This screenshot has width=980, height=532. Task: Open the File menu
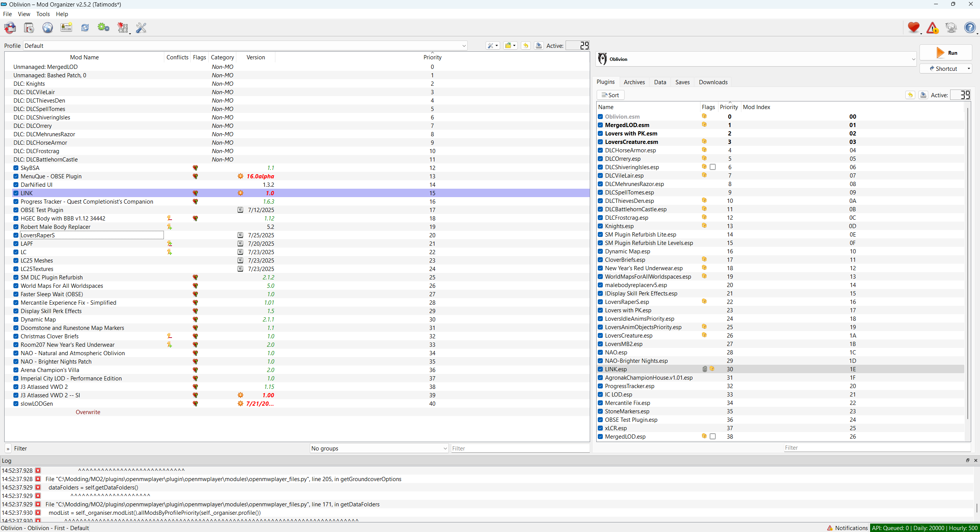[x=7, y=14]
